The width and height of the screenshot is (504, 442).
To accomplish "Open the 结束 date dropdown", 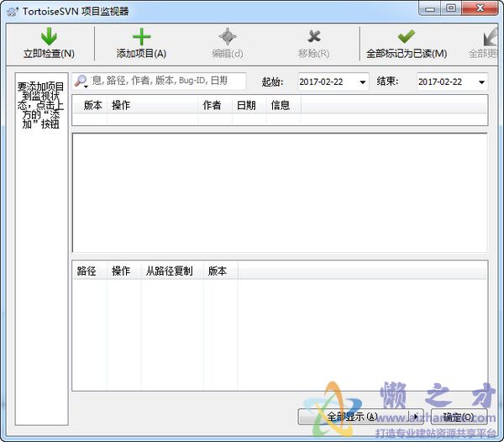I will (x=481, y=82).
